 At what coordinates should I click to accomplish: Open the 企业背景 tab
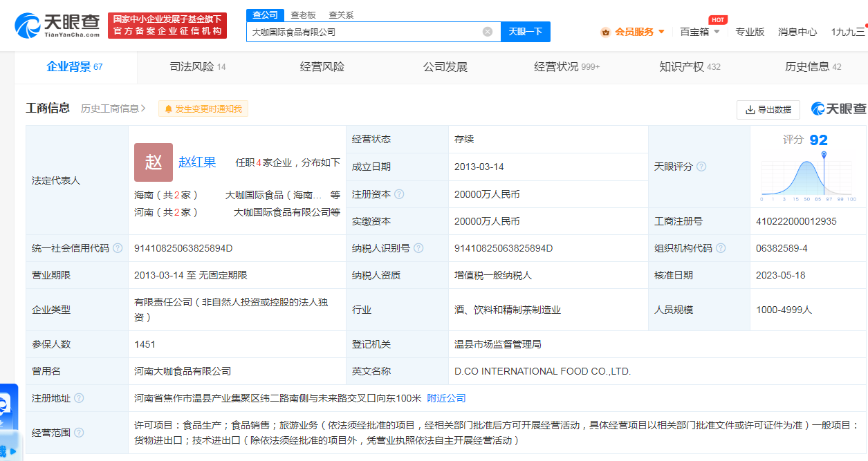click(75, 67)
